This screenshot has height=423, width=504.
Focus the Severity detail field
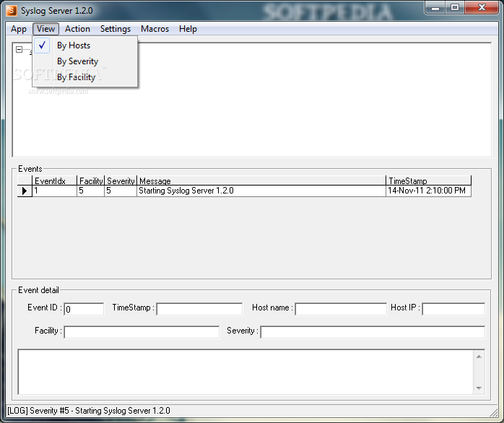[373, 332]
